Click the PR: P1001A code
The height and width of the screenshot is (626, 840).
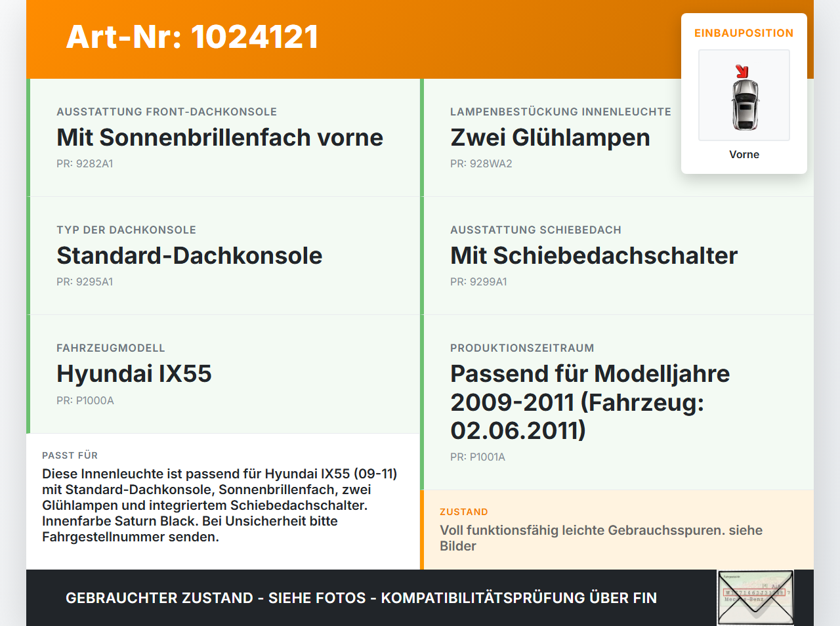pyautogui.click(x=478, y=457)
